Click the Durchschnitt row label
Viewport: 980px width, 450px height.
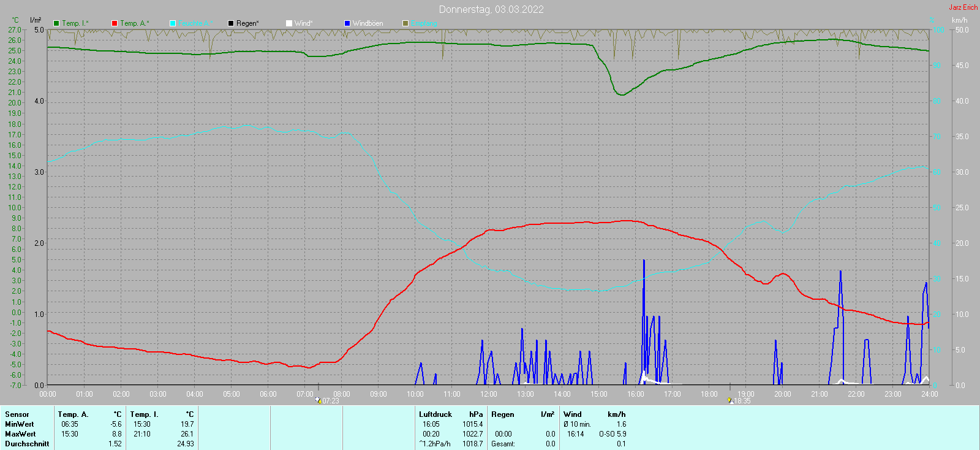pyautogui.click(x=27, y=444)
